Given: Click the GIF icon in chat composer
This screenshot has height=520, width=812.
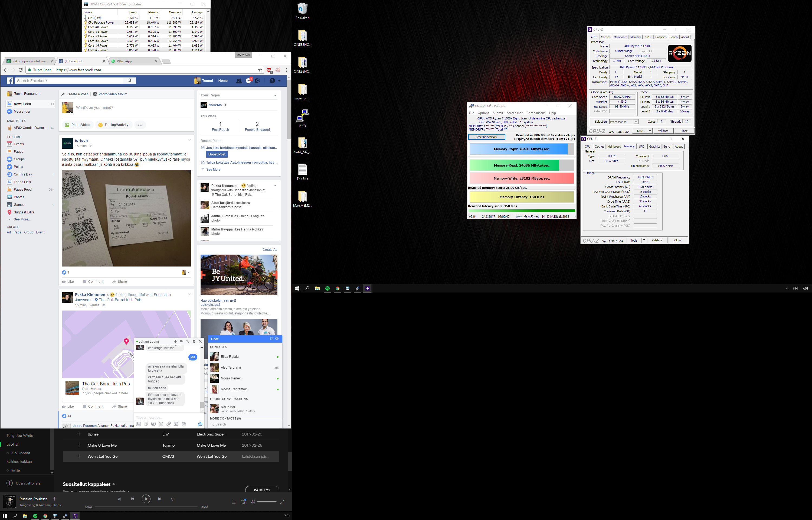Looking at the screenshot, I should click(x=153, y=424).
